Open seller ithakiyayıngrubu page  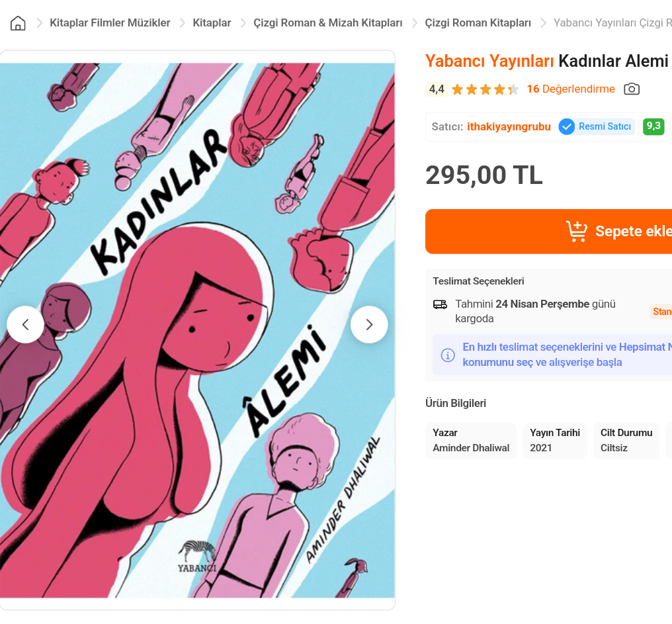509,126
